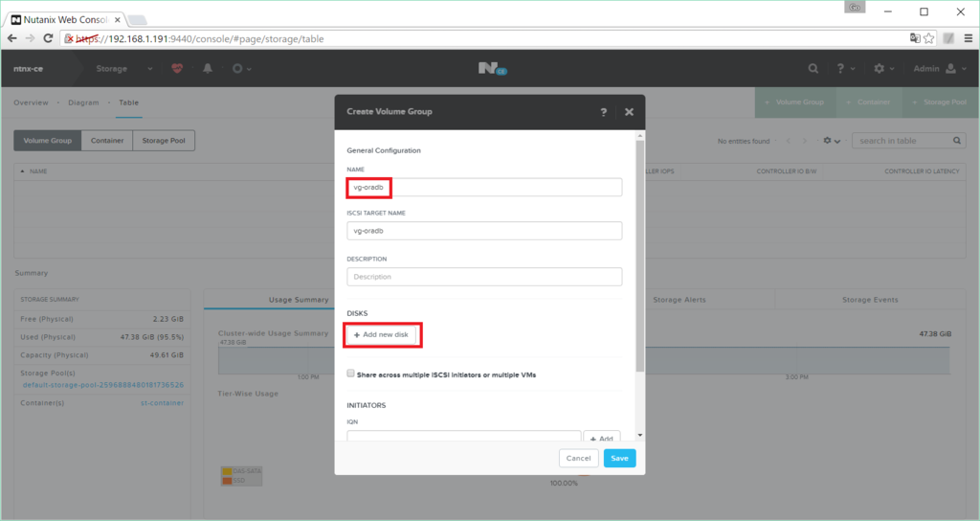Open the dialog help question mark
This screenshot has width=980, height=521.
603,112
